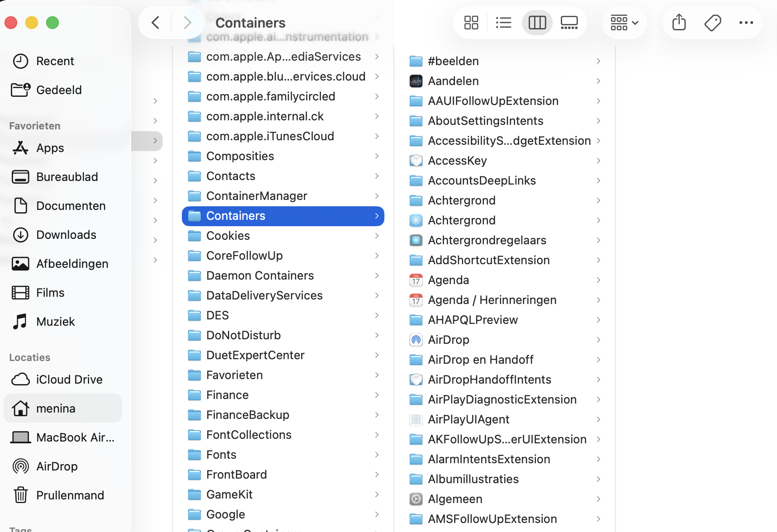
Task: Switch to list view
Action: 503,22
